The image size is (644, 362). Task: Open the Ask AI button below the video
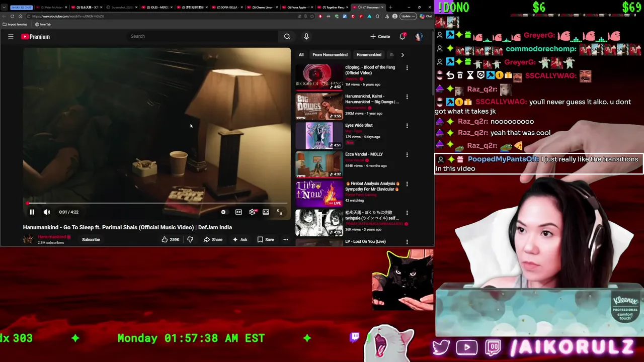coord(240,240)
